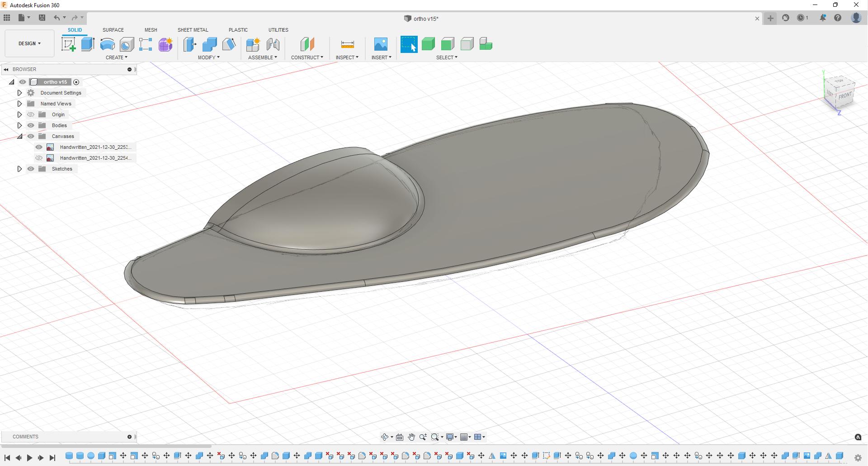Viewport: 868px width, 466px height.
Task: Select the Press Pull tool
Action: tap(189, 44)
